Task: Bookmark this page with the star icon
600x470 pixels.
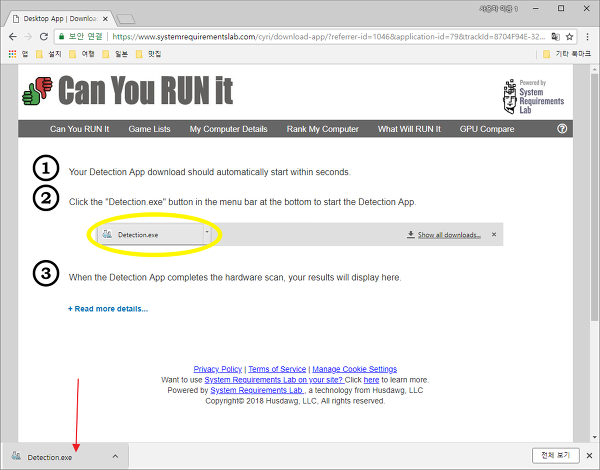Action: point(569,37)
